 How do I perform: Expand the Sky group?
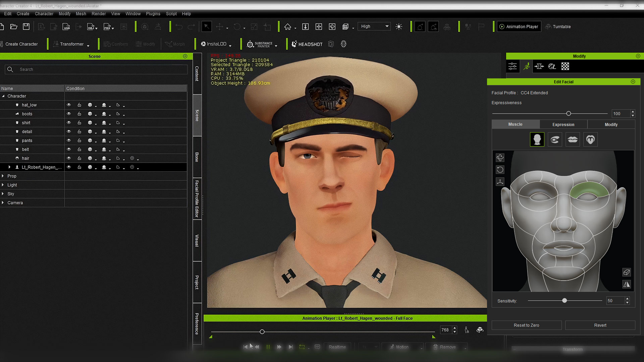pos(3,194)
